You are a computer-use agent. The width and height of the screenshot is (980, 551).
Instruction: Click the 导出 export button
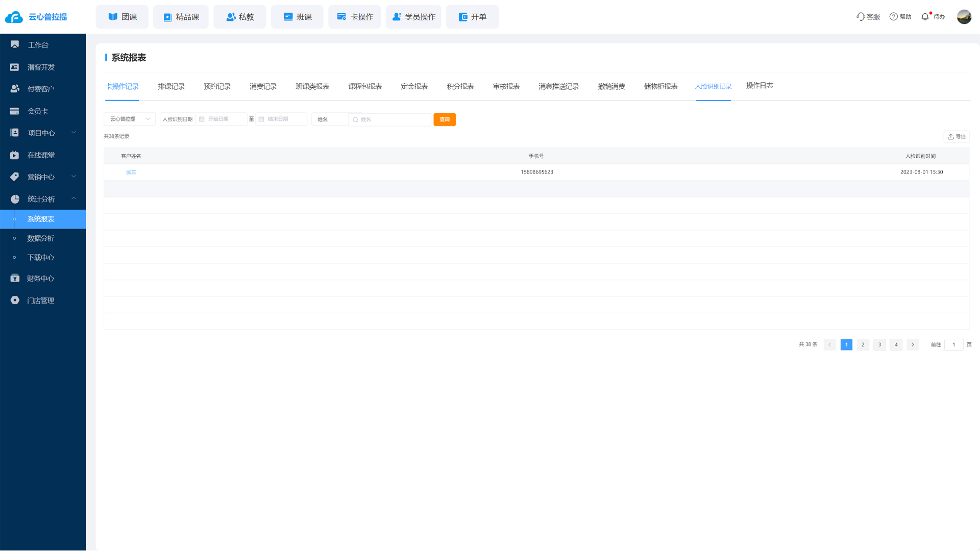pos(956,137)
